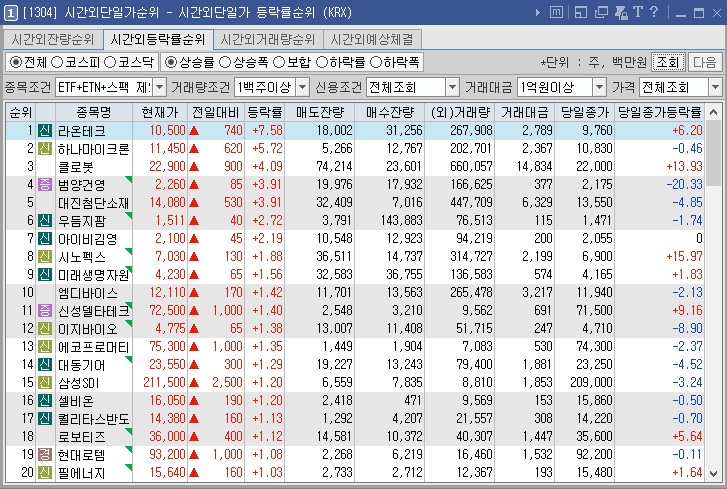This screenshot has width=727, height=489.
Task: Click the 신 badge next to 아이비김영
Action: [45, 239]
